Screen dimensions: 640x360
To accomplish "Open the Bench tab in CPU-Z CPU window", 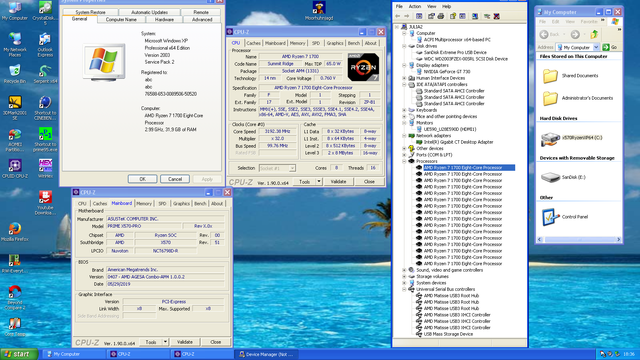I will (x=353, y=43).
